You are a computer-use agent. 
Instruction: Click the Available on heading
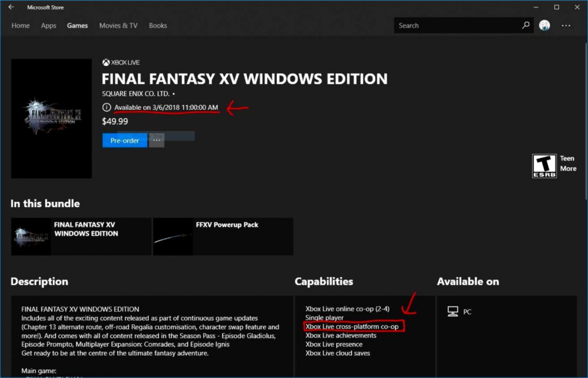click(x=468, y=282)
